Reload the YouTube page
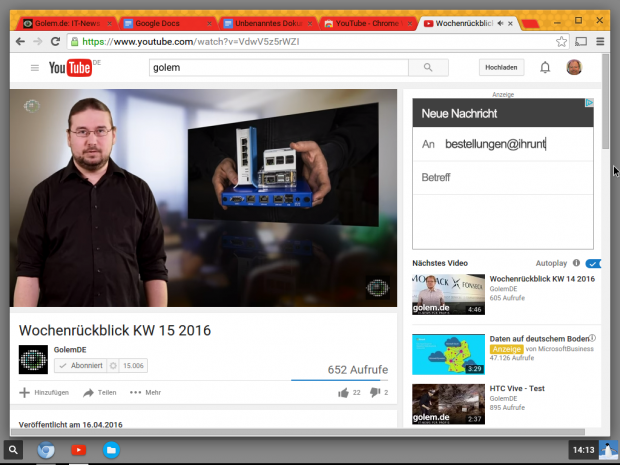Image resolution: width=620 pixels, height=465 pixels. (x=55, y=41)
